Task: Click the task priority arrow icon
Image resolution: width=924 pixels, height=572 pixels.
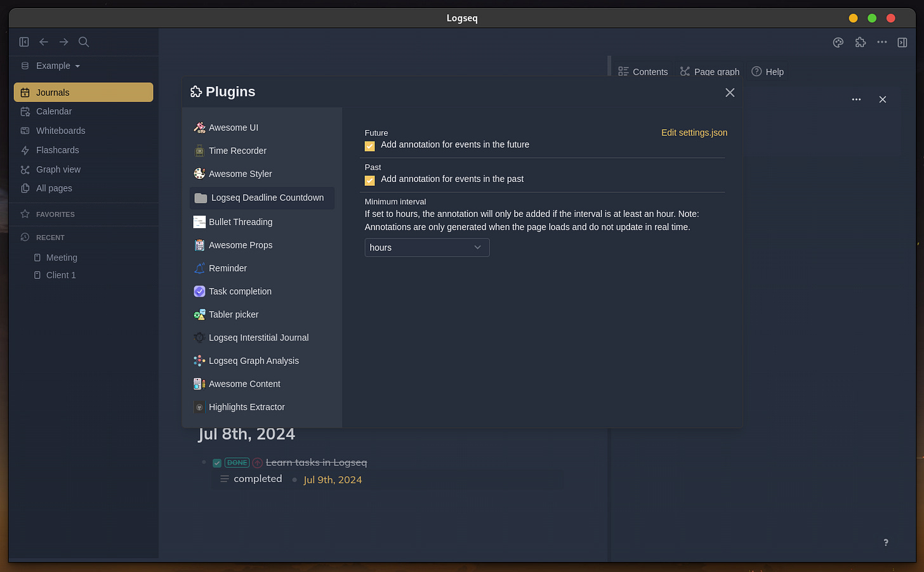Action: pyautogui.click(x=258, y=463)
